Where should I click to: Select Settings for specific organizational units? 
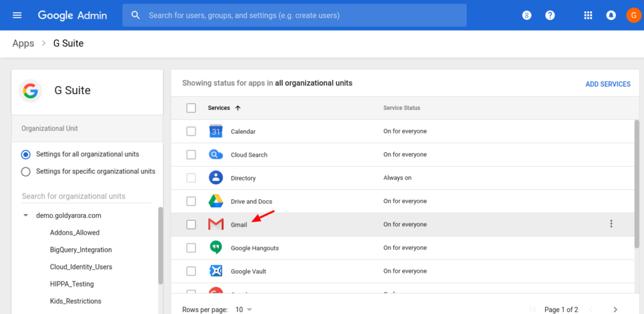(26, 171)
